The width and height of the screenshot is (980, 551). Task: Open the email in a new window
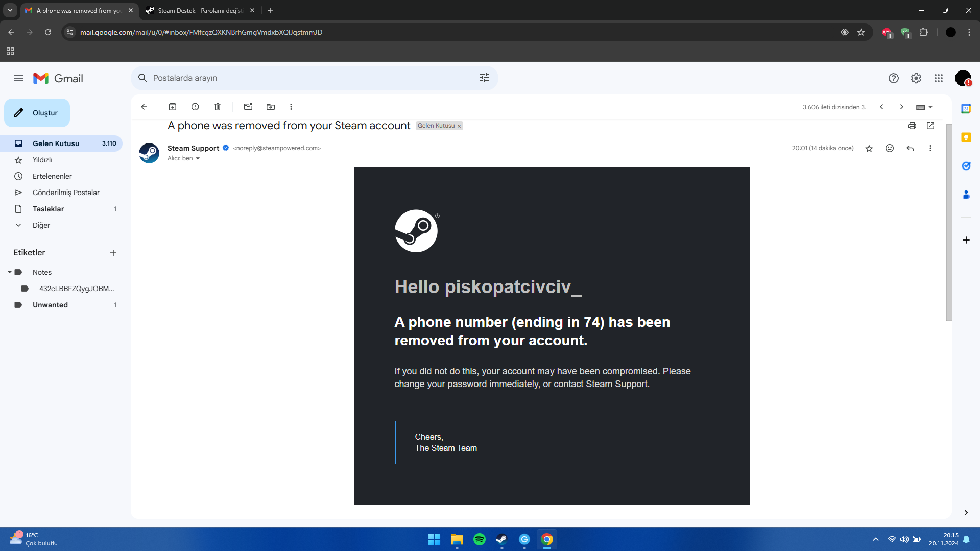tap(930, 126)
